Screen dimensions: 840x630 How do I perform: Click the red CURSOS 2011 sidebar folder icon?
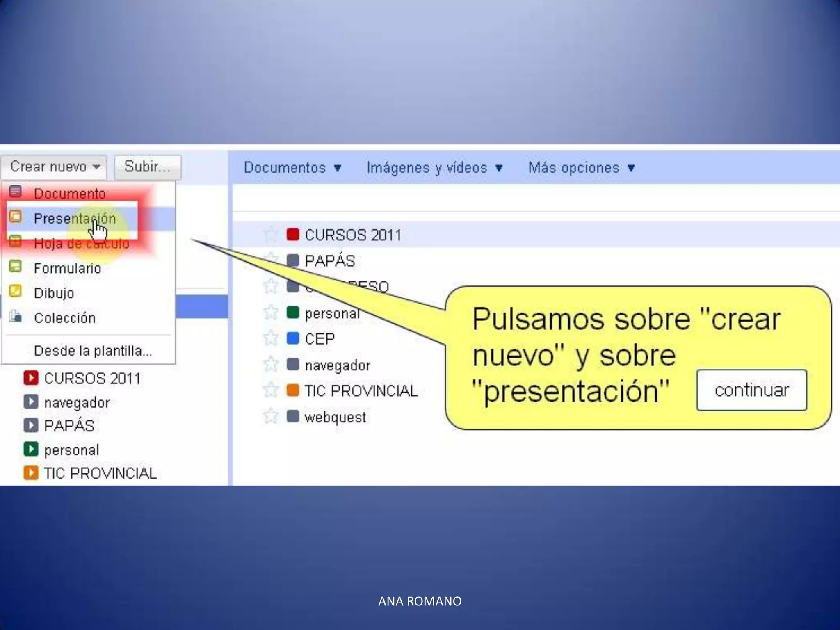31,378
